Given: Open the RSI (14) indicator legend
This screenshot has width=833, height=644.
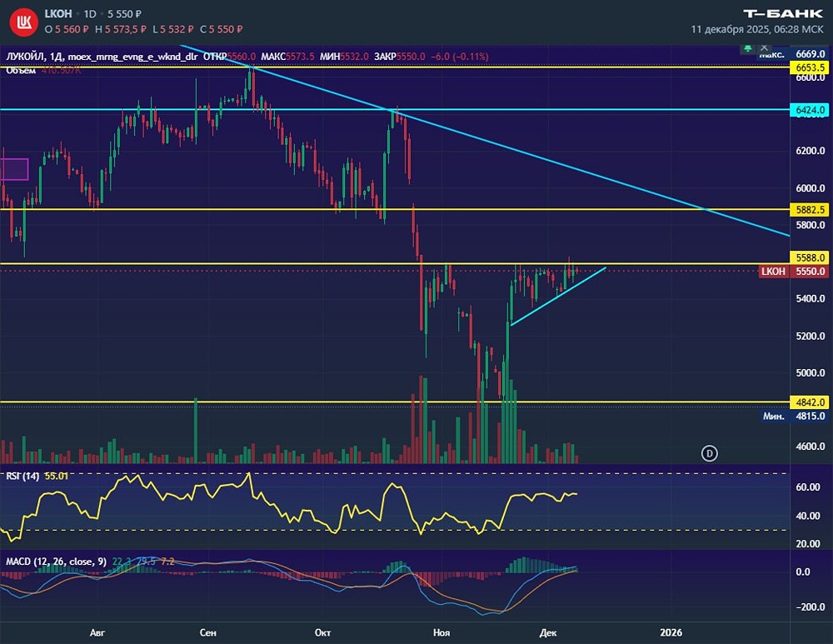Looking at the screenshot, I should [x=22, y=476].
